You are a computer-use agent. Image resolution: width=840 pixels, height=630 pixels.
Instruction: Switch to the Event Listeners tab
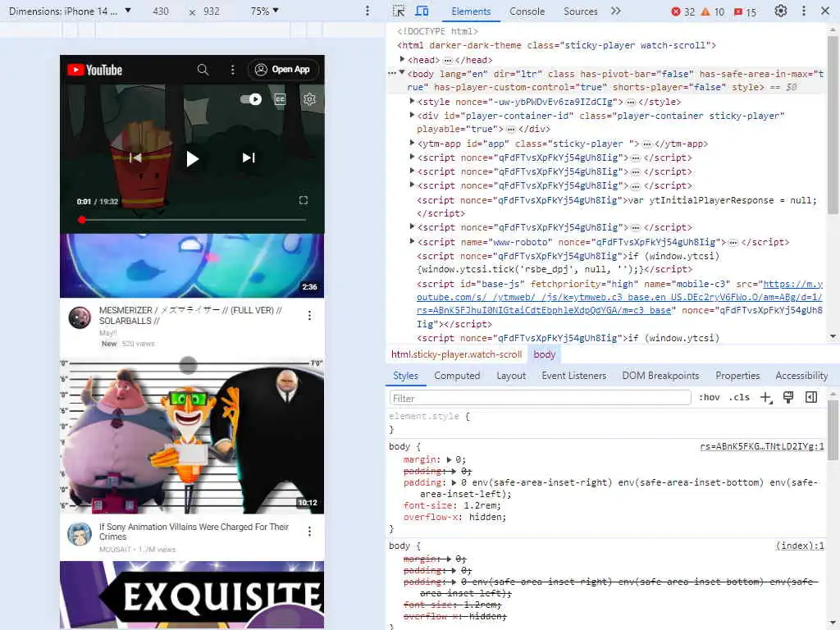(573, 376)
